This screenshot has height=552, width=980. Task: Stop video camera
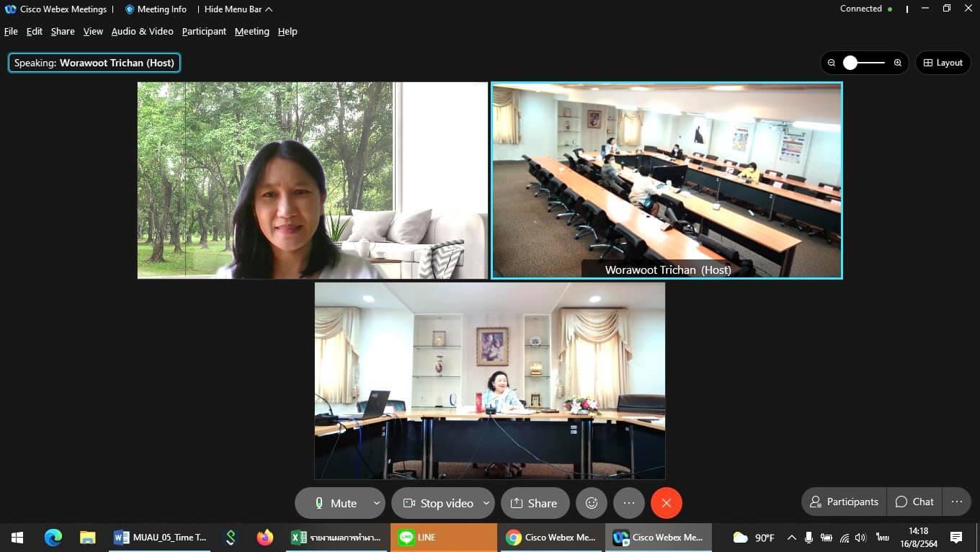tap(437, 503)
